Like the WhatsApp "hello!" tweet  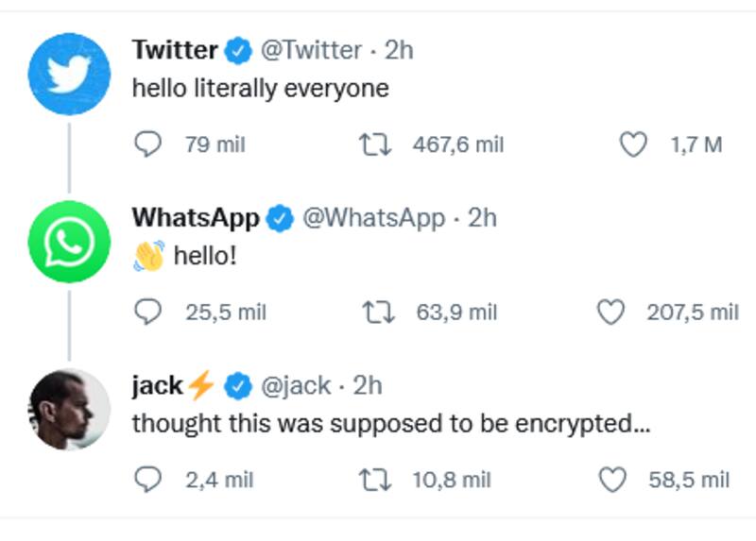pos(612,313)
